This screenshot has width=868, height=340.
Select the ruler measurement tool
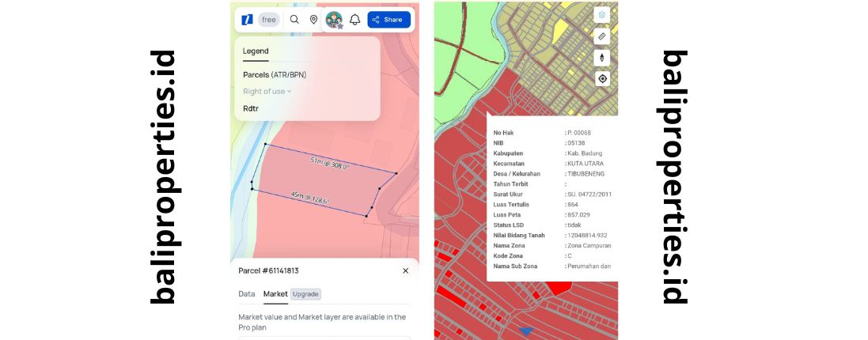click(x=602, y=36)
